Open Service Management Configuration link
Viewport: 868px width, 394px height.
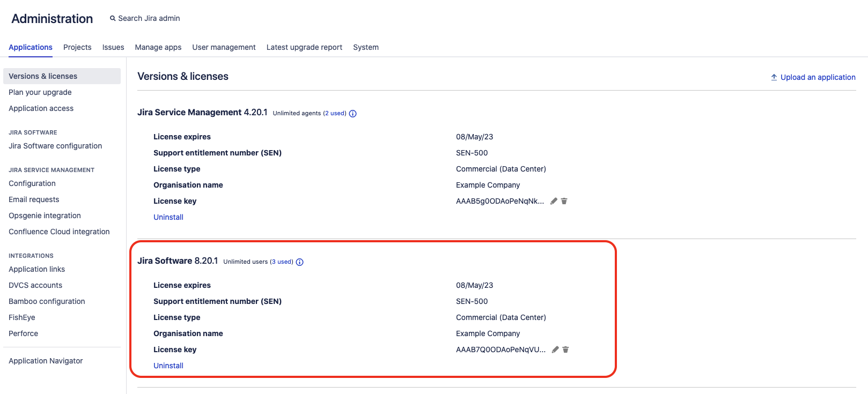point(32,183)
